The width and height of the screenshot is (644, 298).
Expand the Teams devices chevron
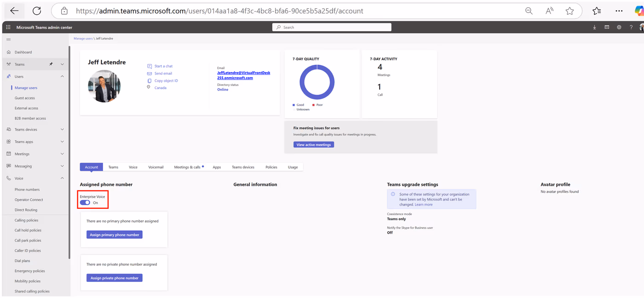(62, 129)
